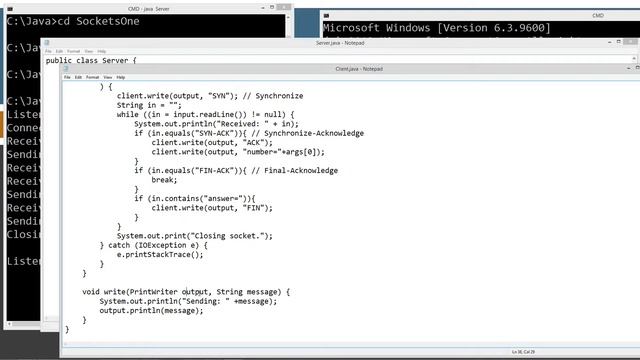Open File menu in Client.java Notepad
The height and width of the screenshot is (360, 640).
[67, 77]
